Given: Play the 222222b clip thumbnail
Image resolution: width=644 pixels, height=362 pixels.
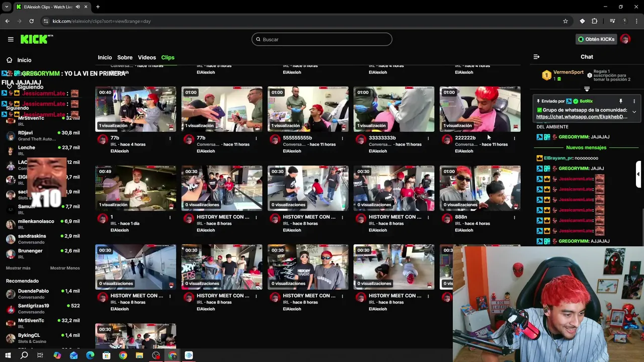Looking at the screenshot, I should pos(480,109).
